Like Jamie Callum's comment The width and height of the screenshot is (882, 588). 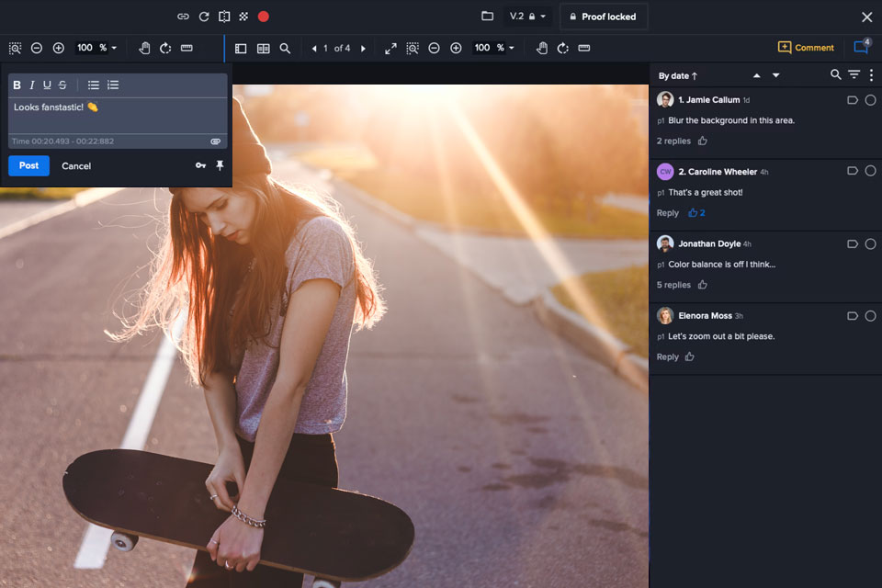[x=703, y=141]
